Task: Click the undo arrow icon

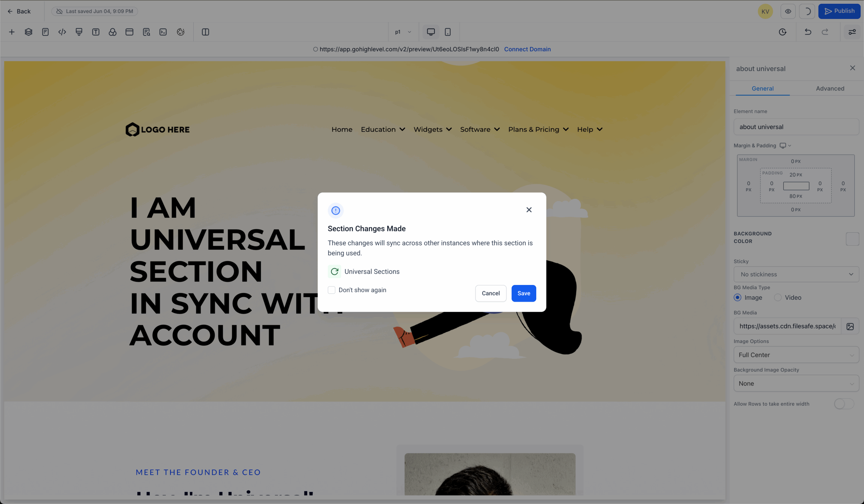Action: click(x=808, y=32)
